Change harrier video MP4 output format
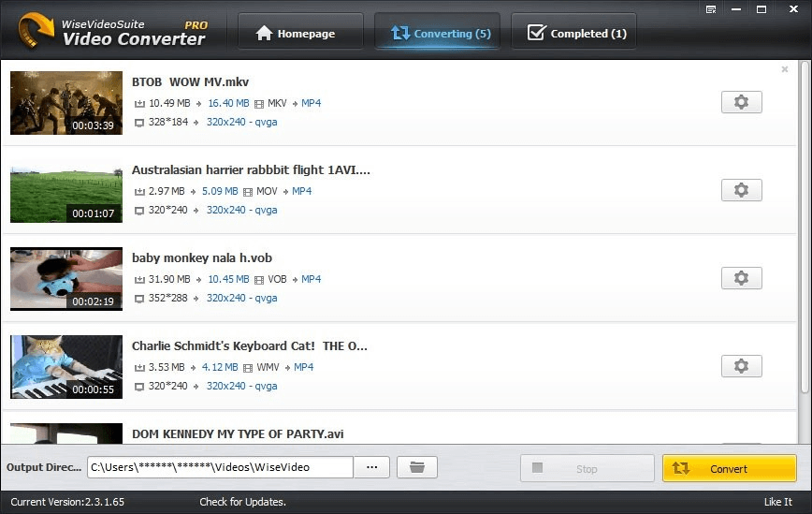This screenshot has height=514, width=812. pos(302,191)
